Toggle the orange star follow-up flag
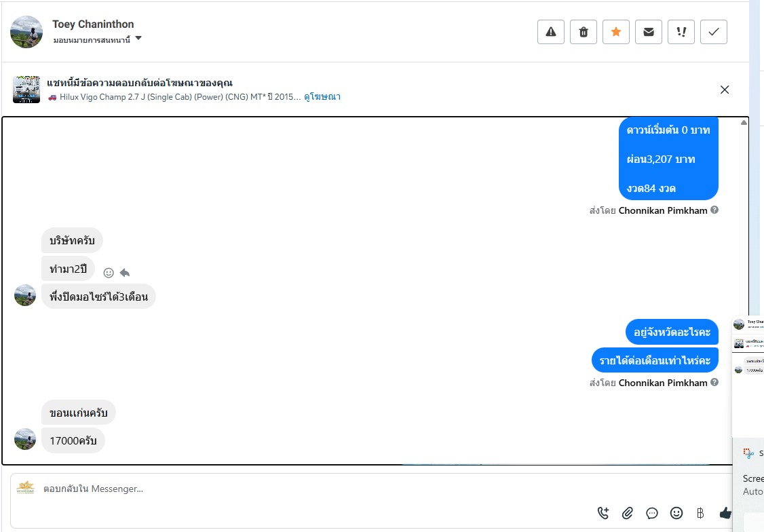The height and width of the screenshot is (532, 764). pyautogui.click(x=616, y=32)
